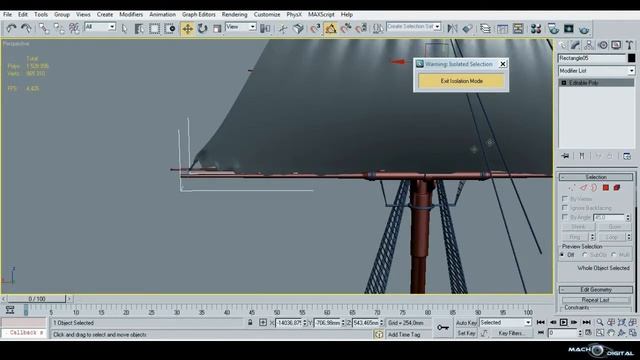Click the Play Animation button
Screen dimensions: 640x360
pos(563,322)
